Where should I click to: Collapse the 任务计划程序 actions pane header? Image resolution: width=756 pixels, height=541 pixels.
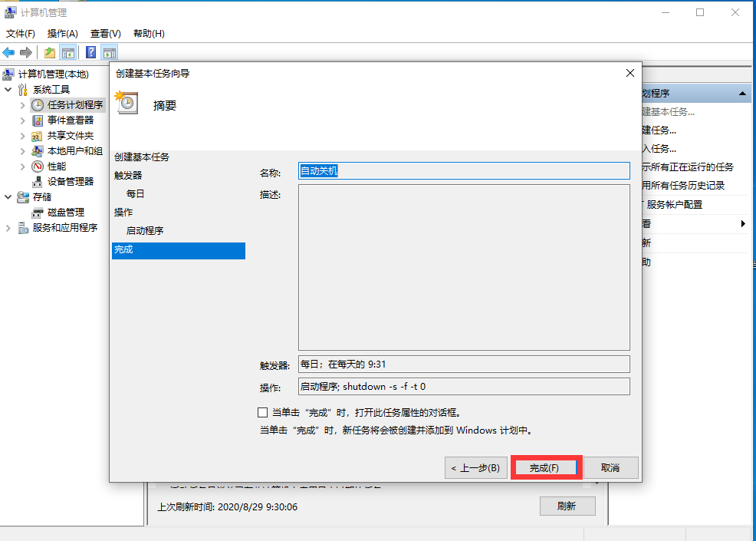click(x=741, y=93)
